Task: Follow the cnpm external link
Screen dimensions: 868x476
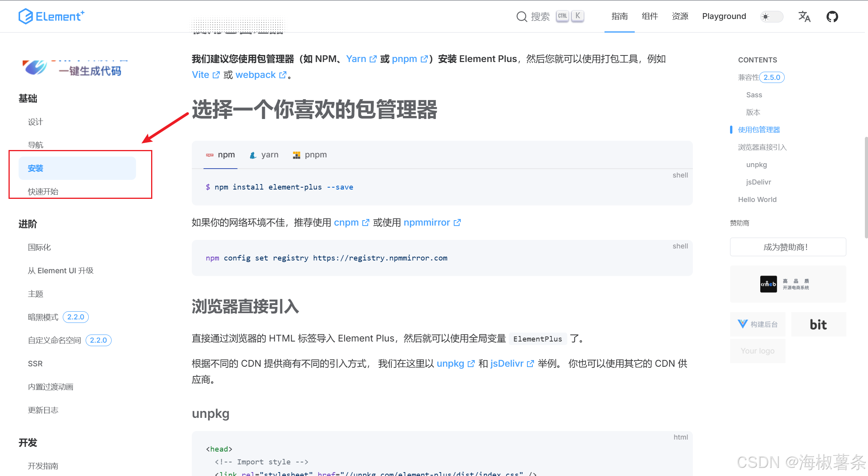Action: pyautogui.click(x=347, y=222)
